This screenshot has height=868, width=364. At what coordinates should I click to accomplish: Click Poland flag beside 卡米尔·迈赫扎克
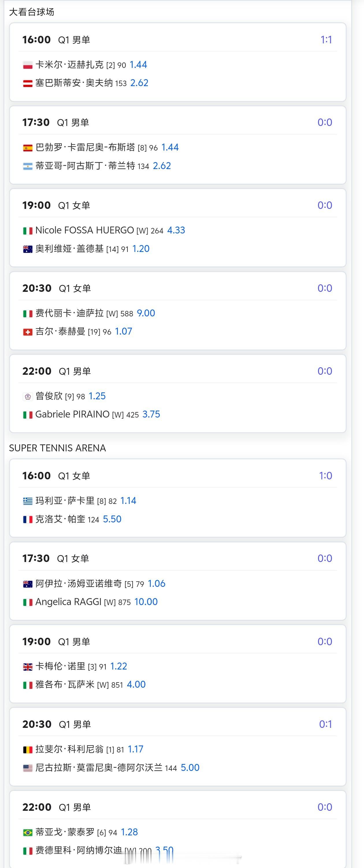[28, 65]
